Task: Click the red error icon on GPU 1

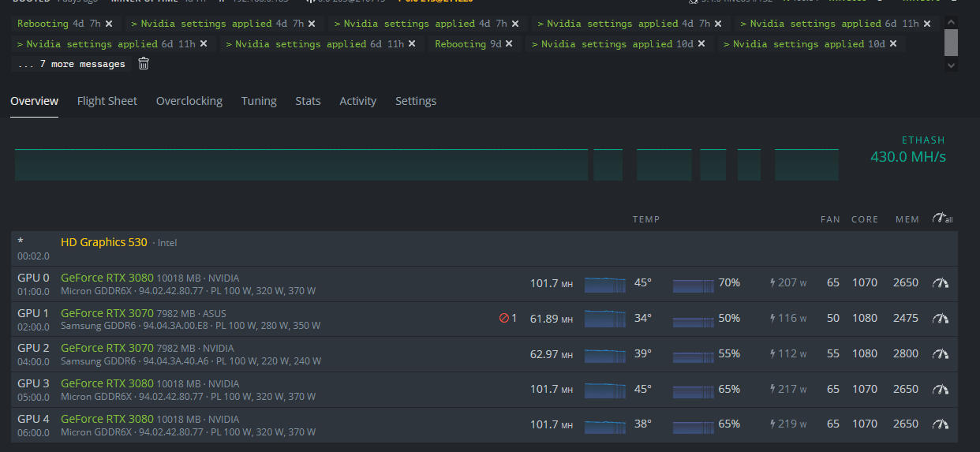Action: 504,318
